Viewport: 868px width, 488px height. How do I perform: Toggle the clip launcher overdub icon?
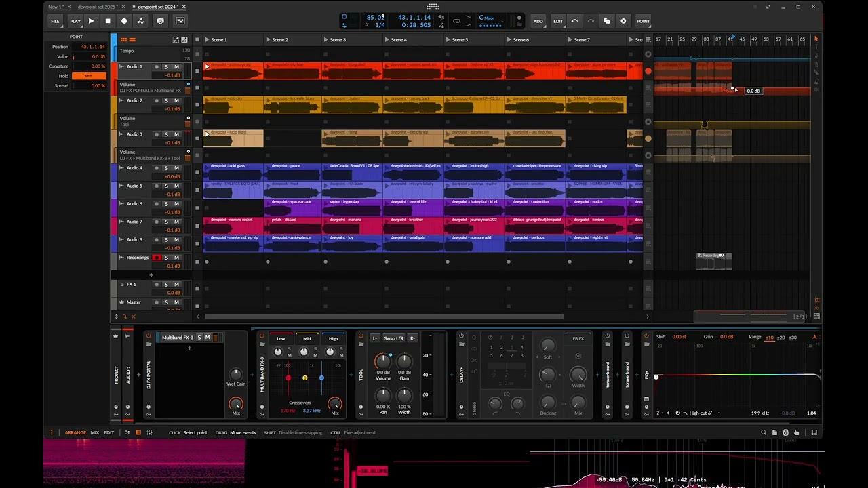(x=160, y=21)
